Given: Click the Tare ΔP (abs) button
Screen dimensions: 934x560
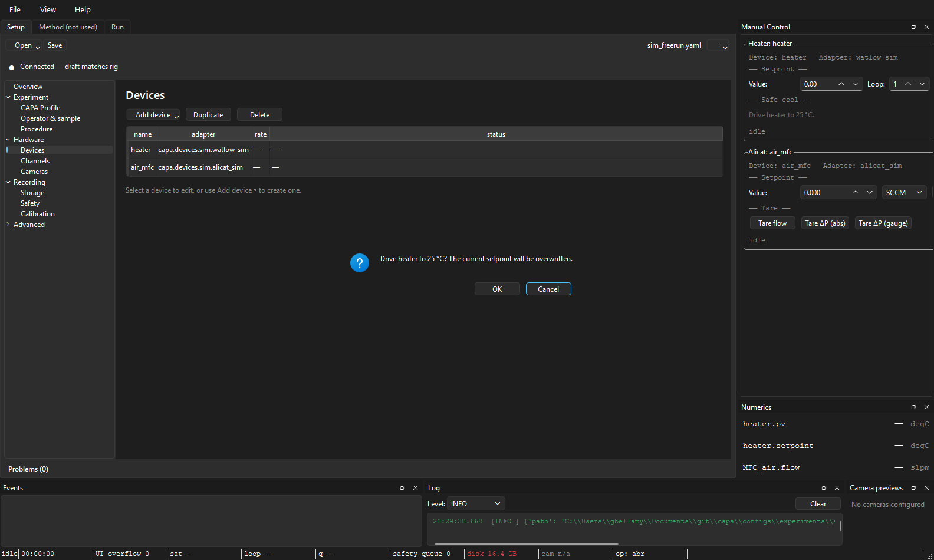Looking at the screenshot, I should (825, 223).
